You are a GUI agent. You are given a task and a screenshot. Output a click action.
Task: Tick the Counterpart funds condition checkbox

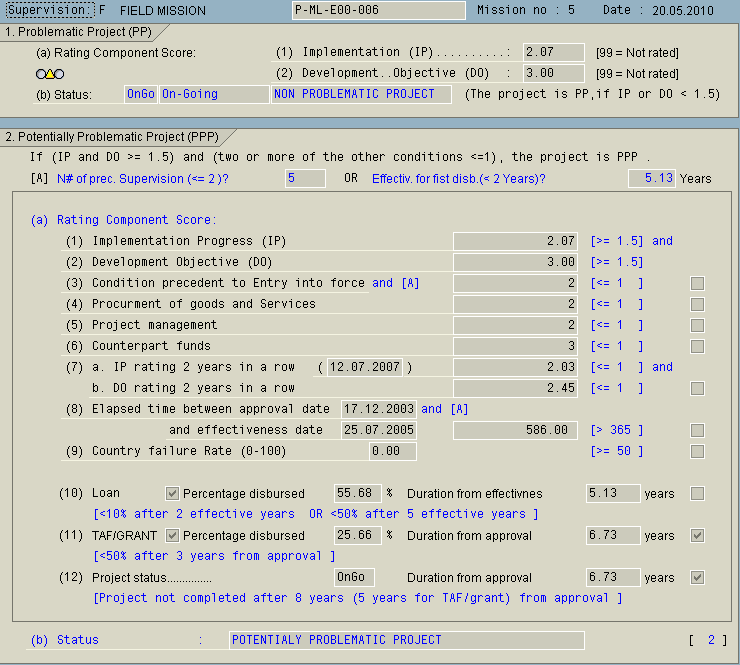pyautogui.click(x=697, y=346)
